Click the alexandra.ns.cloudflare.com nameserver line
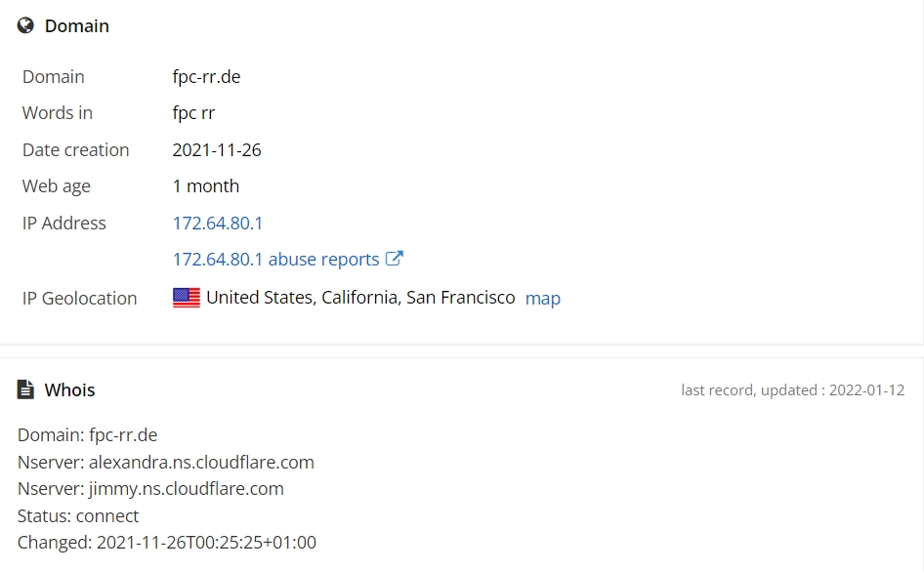 (166, 463)
